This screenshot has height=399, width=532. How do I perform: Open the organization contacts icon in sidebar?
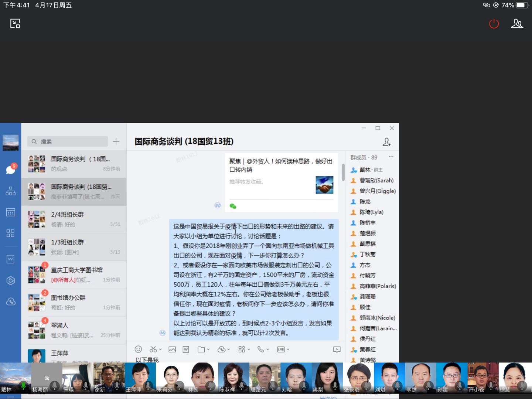(x=11, y=191)
